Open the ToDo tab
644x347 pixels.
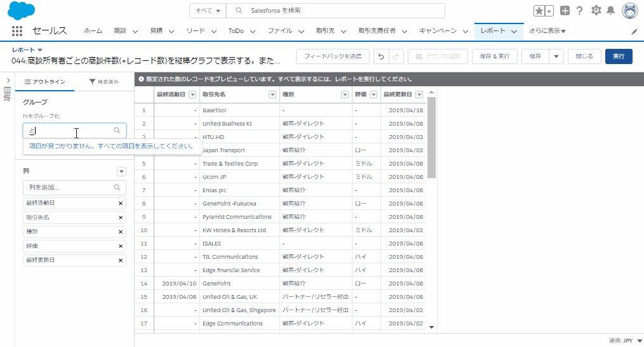click(236, 31)
